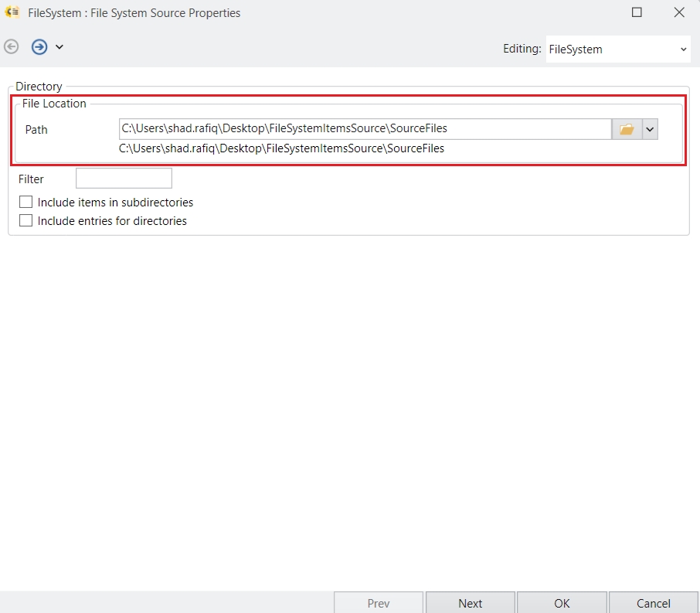700x613 pixels.
Task: Click the application icon in title bar
Action: [x=12, y=12]
